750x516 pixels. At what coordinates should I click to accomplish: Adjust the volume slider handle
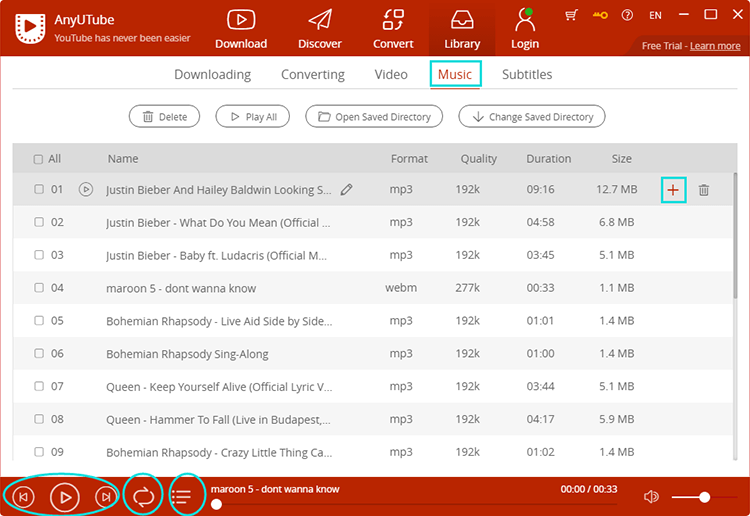(x=704, y=497)
